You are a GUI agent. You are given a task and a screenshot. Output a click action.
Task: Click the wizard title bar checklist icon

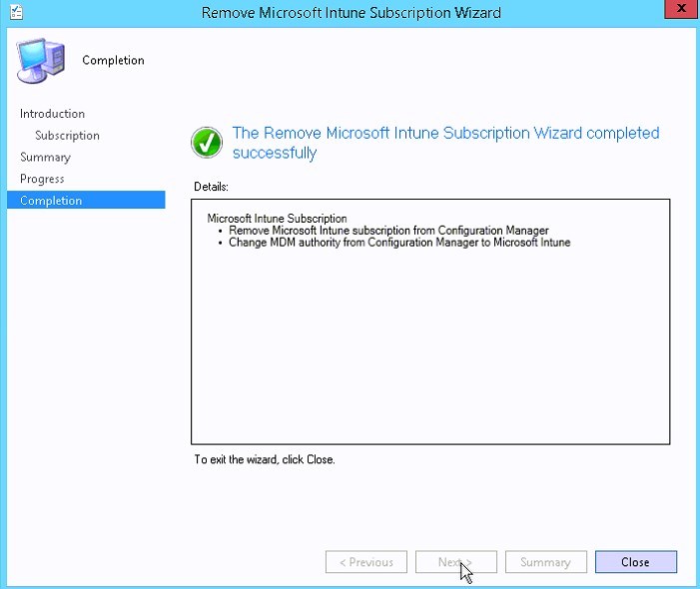pos(17,12)
